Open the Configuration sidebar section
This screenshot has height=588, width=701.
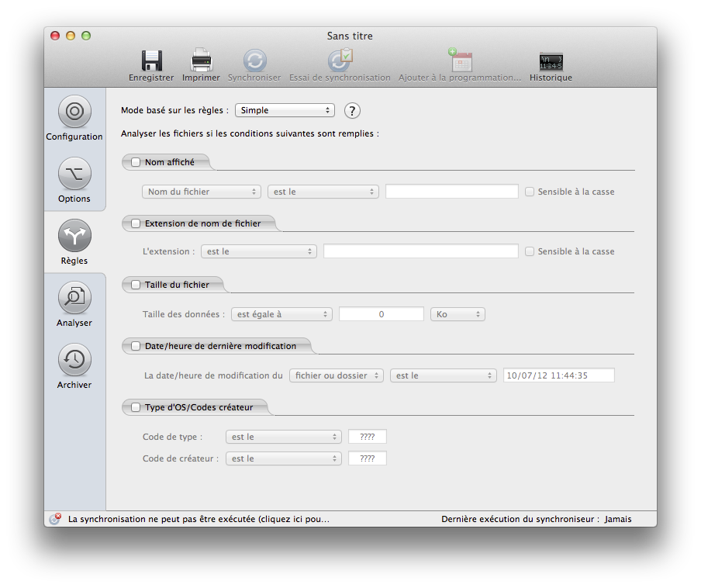click(x=74, y=119)
